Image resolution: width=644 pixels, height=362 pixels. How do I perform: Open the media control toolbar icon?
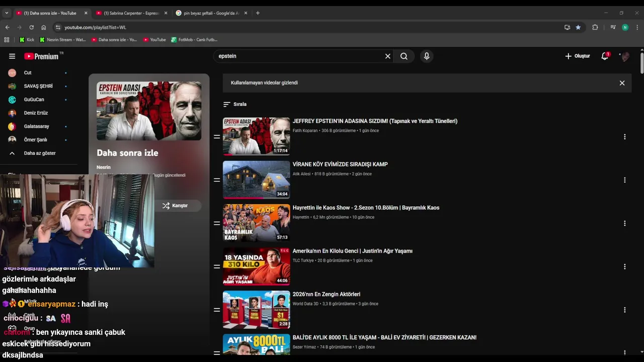[613, 27]
